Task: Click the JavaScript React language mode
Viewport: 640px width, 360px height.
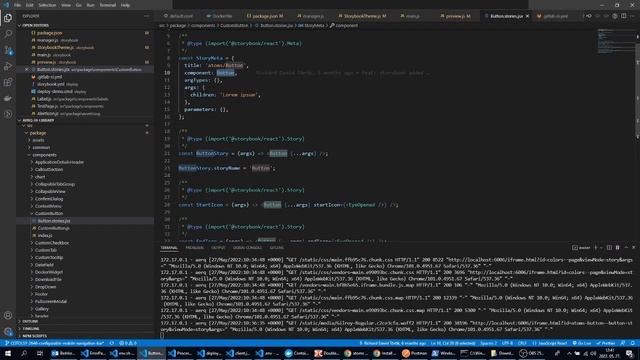Action: click(550, 343)
